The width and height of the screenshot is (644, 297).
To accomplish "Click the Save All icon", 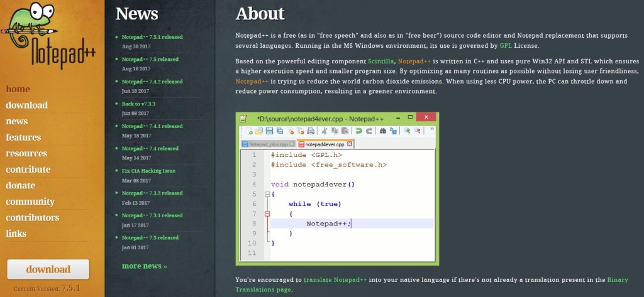I will point(280,131).
